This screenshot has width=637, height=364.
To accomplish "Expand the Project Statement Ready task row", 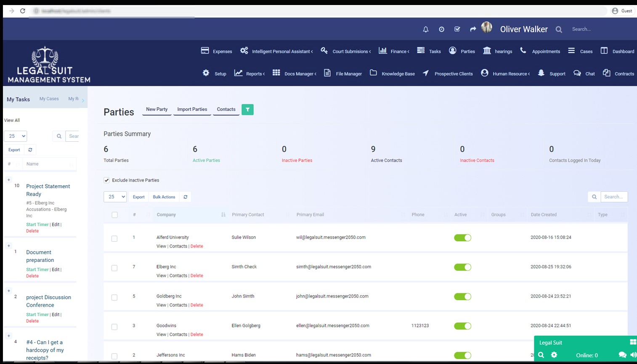I will (8, 180).
